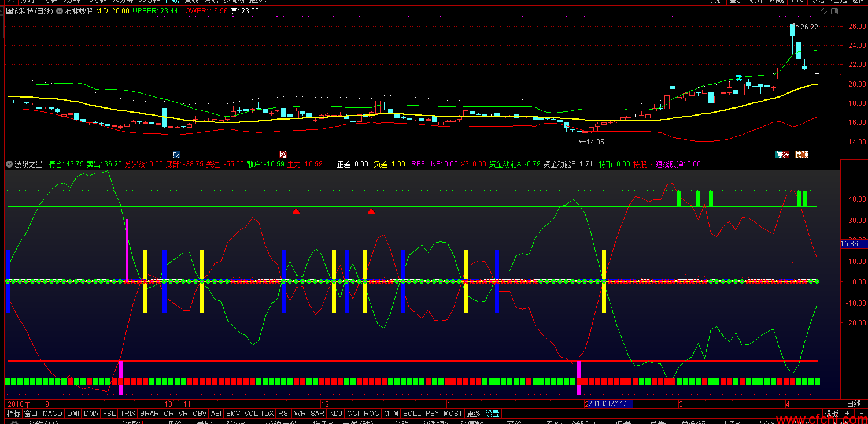Image resolution: width=868 pixels, height=424 pixels.
Task: Click the diamond icon above the price chart
Action: point(823,11)
